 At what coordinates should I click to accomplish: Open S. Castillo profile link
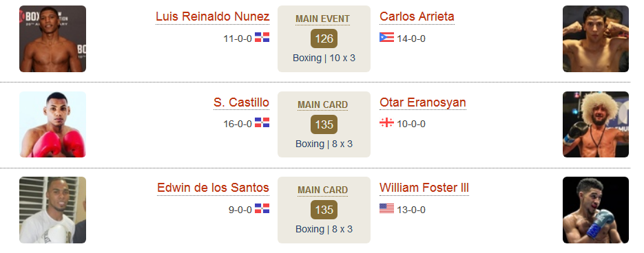click(241, 102)
